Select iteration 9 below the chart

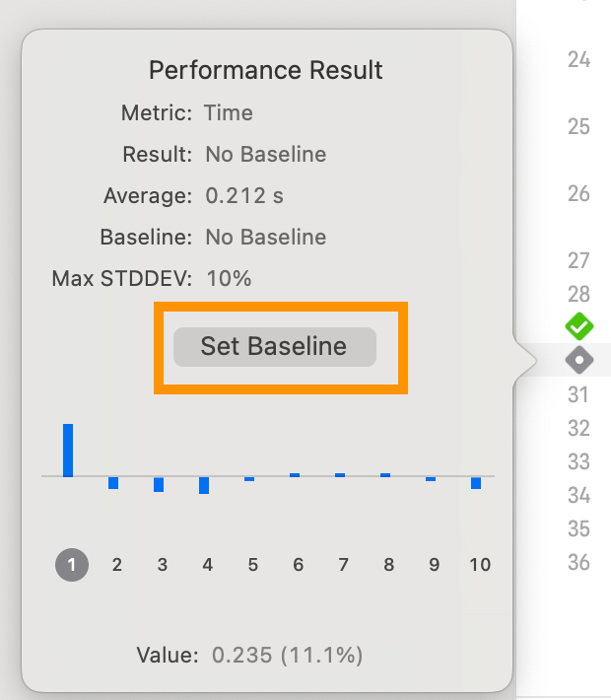point(434,565)
